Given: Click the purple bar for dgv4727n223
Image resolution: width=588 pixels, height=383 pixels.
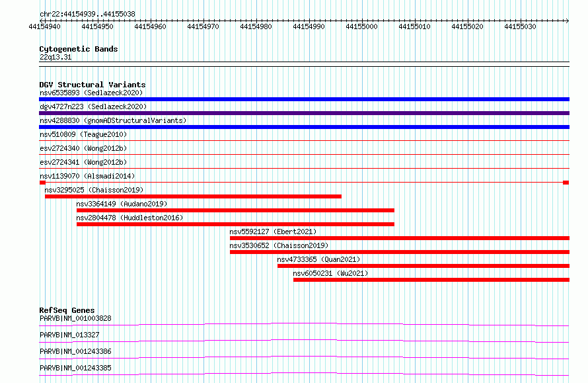Looking at the screenshot, I should 304,113.
